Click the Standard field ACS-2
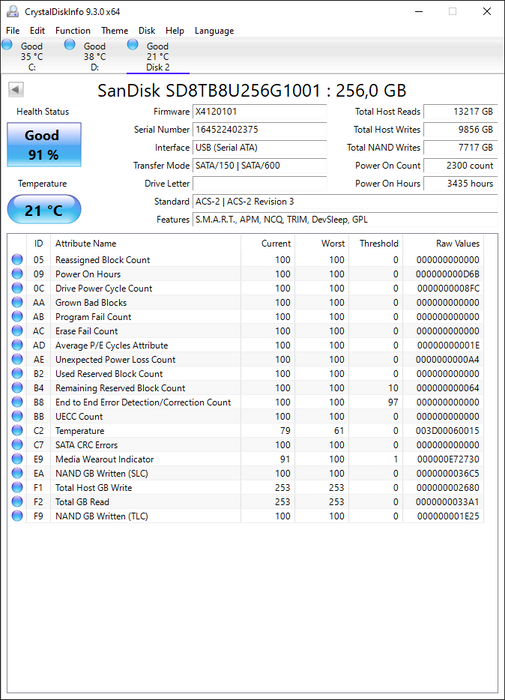This screenshot has width=505, height=700. (x=345, y=201)
